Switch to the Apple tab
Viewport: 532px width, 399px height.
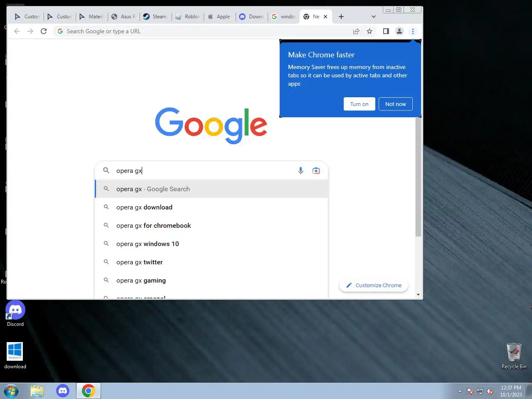219,17
